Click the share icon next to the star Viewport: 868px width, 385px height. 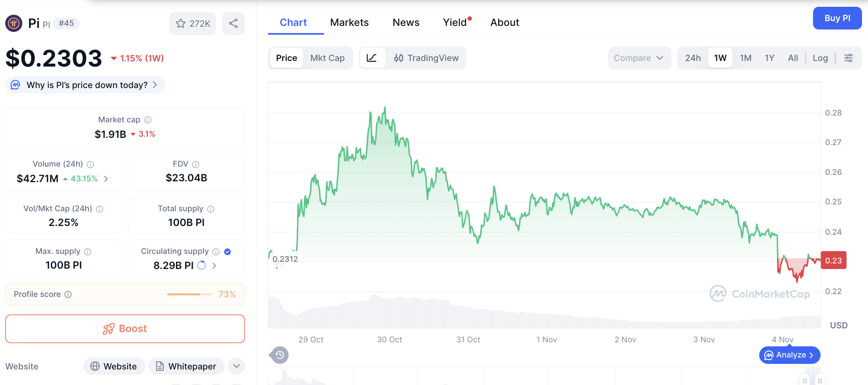tap(233, 23)
